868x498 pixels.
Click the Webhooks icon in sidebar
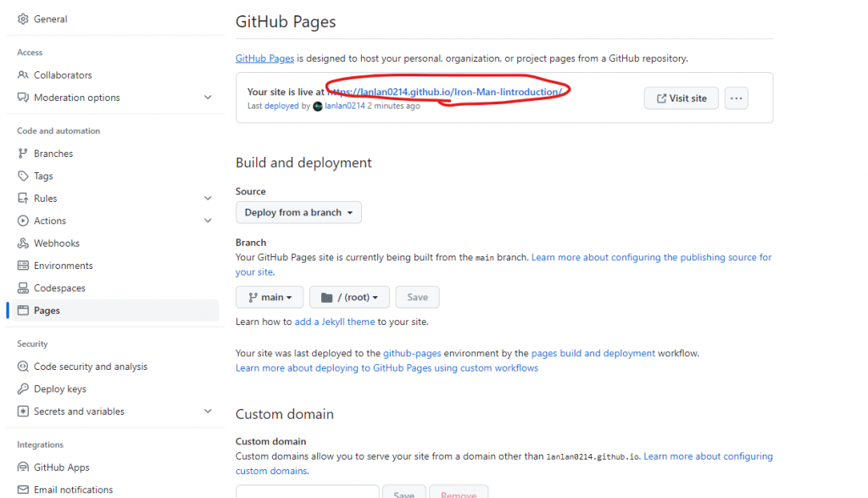23,243
